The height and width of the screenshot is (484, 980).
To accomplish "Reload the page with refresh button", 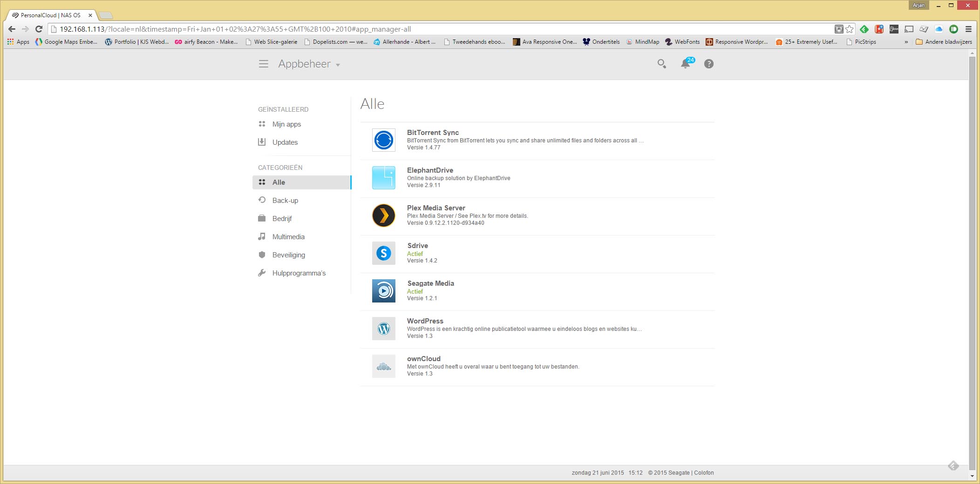I will [x=39, y=29].
